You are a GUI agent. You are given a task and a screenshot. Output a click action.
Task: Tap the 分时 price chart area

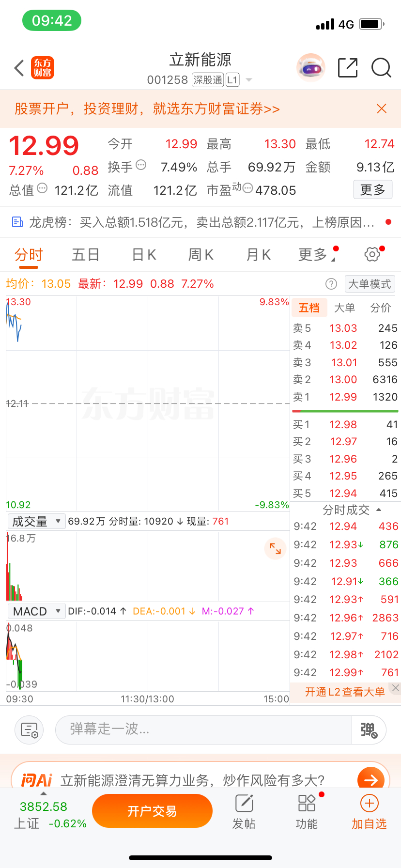click(148, 403)
